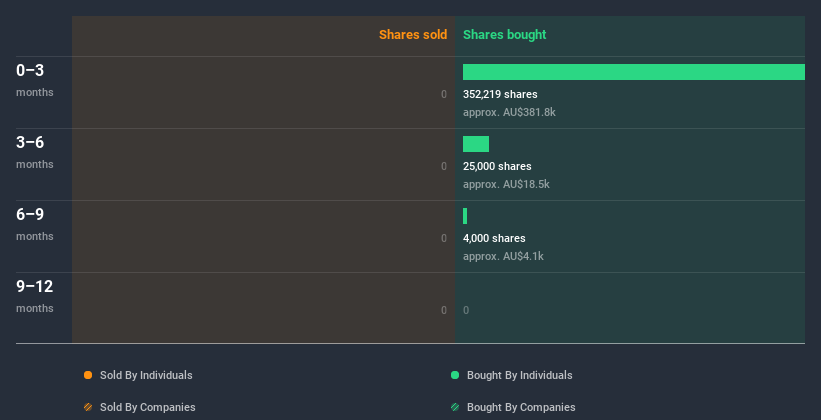Click the 0 bought value in 9–12 months row
The image size is (821, 420).
pyautogui.click(x=466, y=310)
